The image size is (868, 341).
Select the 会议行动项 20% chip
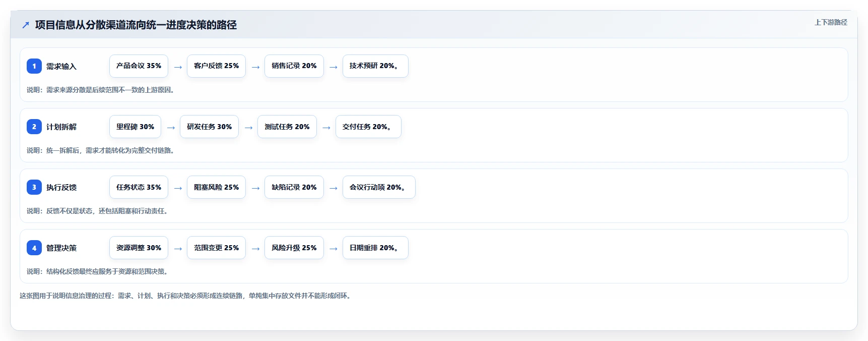[x=379, y=187]
